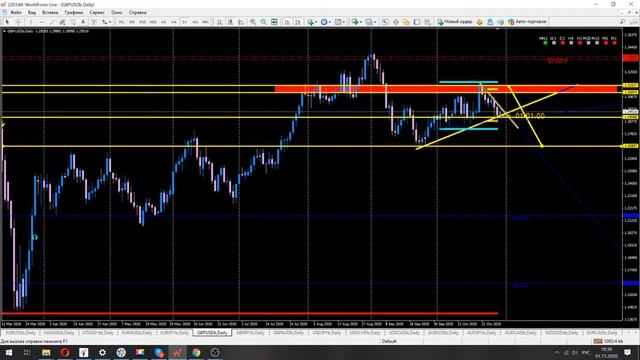Open new chart dropdown (green plus)
The height and width of the screenshot is (360, 640).
(x=357, y=22)
